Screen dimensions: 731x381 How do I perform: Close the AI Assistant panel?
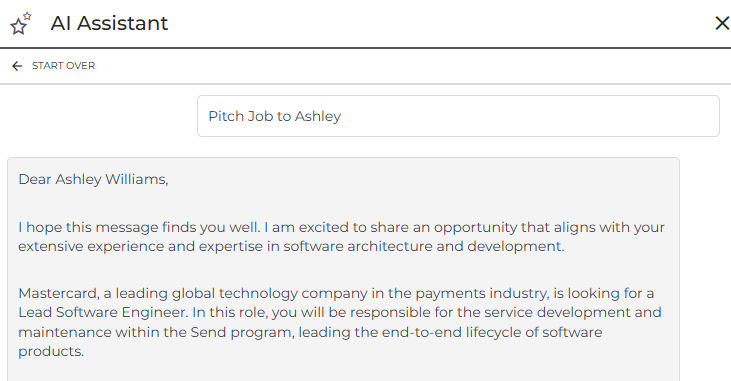(x=722, y=23)
